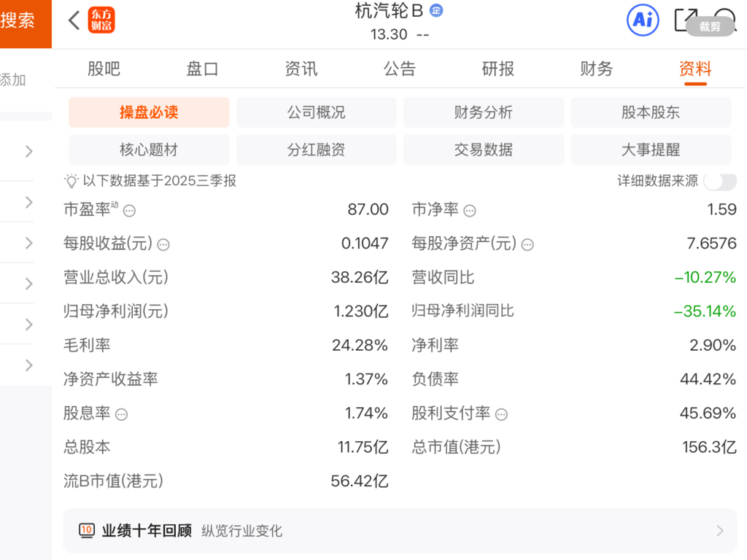Expand the 业绩十年回顾 row chevron
The height and width of the screenshot is (560, 747).
coord(720,531)
